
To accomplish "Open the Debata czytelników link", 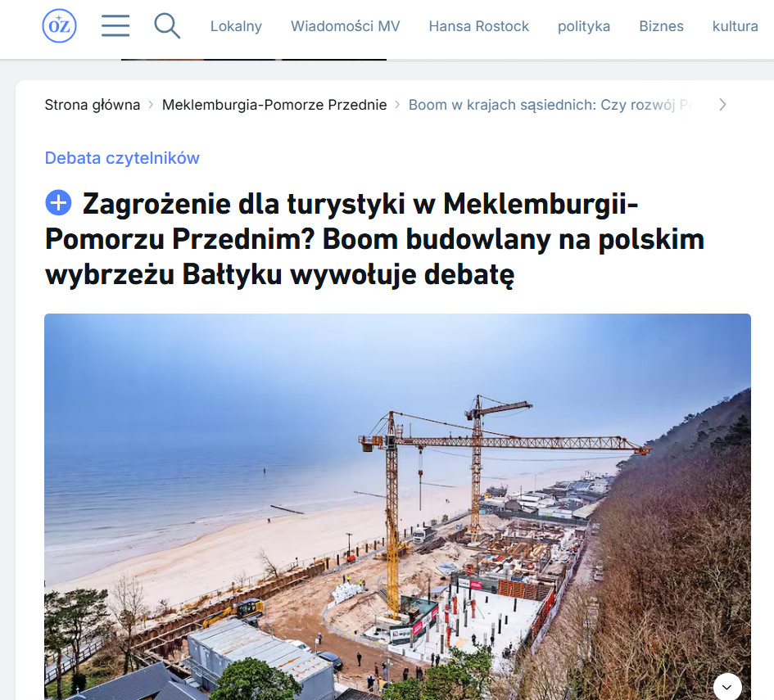I will click(122, 158).
